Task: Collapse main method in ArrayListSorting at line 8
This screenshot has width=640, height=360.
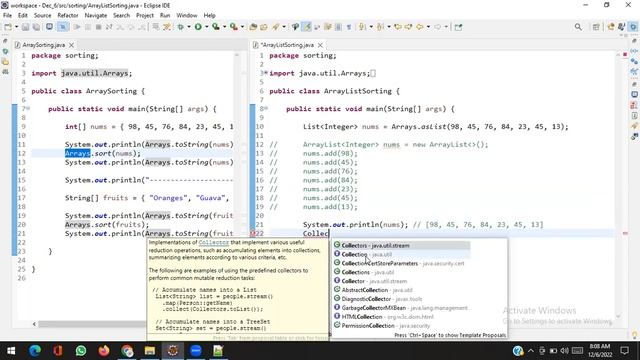Action: click(x=266, y=109)
